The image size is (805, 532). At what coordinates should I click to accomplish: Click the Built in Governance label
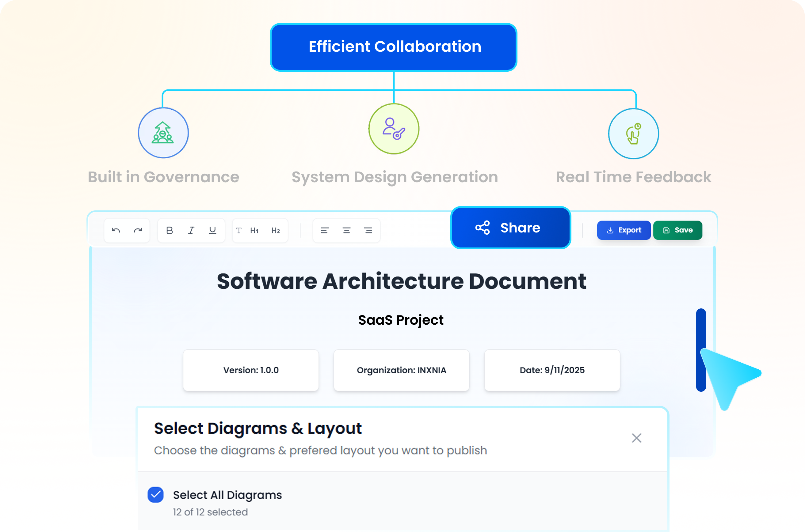coord(164,177)
